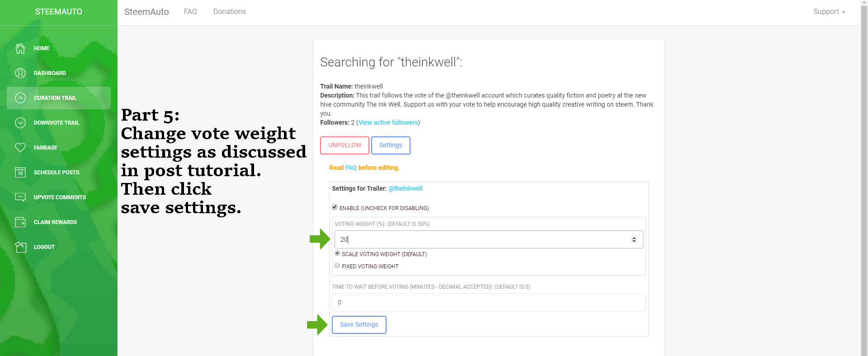The image size is (868, 356).
Task: Open Upvote Comments speech bubble icon
Action: point(20,197)
